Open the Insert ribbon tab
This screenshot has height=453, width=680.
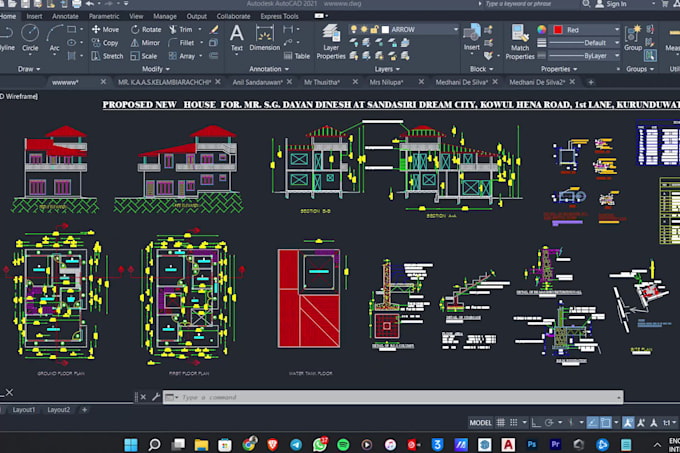pos(34,16)
